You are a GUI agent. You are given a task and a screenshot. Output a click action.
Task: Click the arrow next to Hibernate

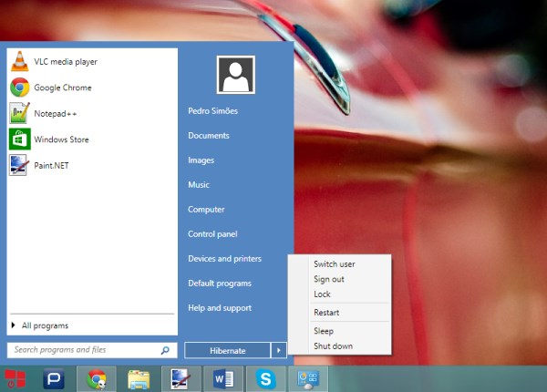click(x=280, y=350)
